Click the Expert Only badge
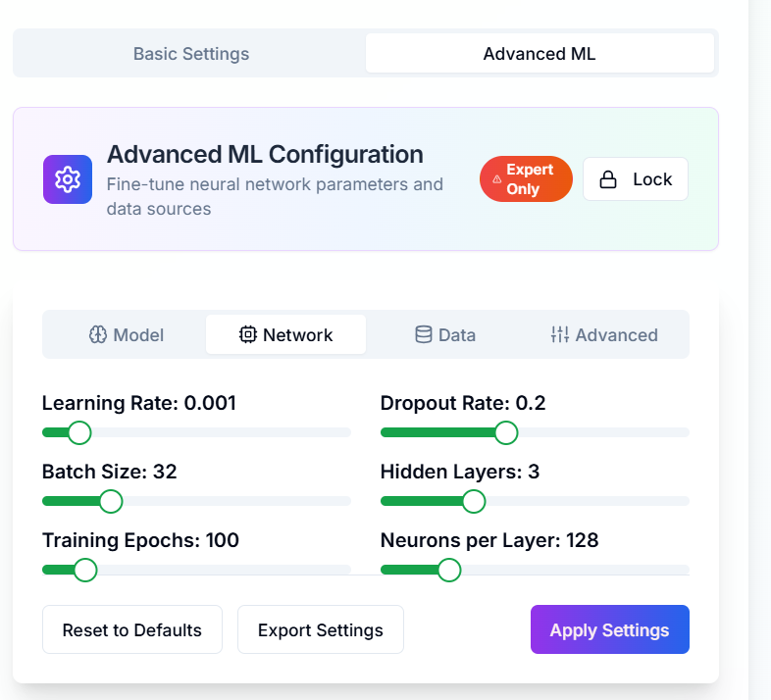The image size is (771, 700). point(526,179)
